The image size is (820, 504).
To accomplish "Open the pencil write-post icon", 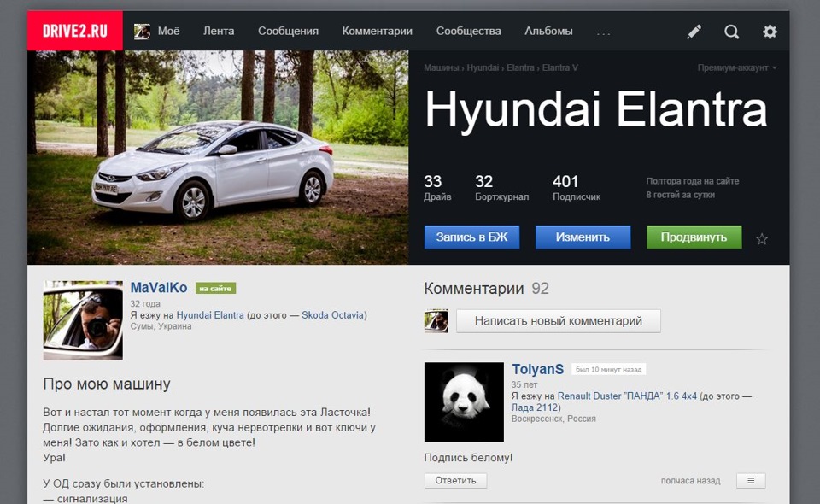I will click(694, 32).
